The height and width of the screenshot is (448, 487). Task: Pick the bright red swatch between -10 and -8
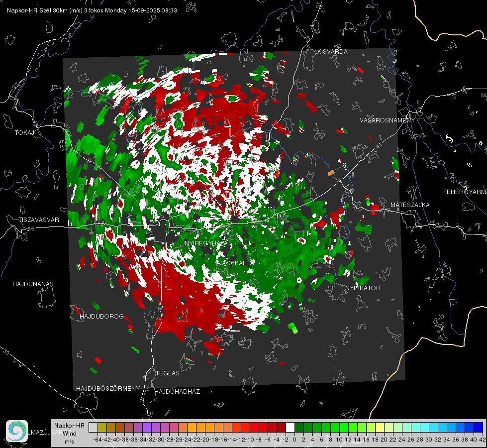(x=254, y=428)
